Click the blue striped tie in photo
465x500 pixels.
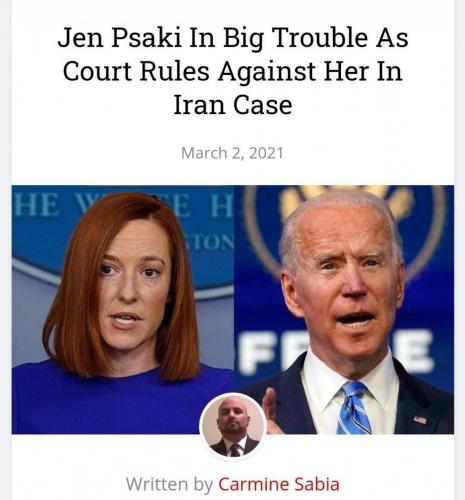tap(354, 408)
